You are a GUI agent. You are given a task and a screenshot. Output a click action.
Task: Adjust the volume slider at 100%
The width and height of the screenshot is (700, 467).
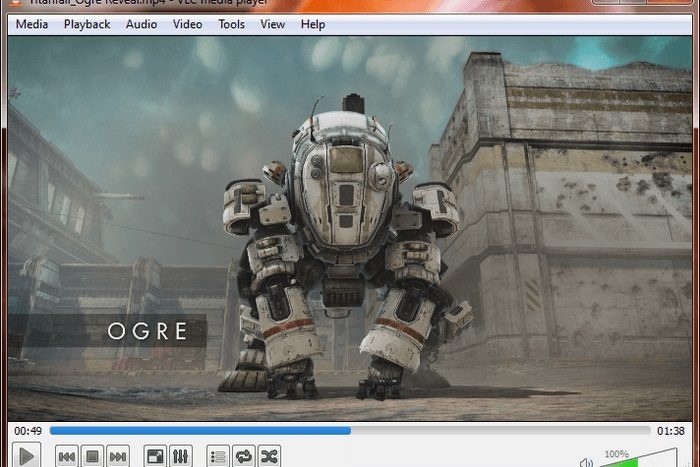click(638, 459)
